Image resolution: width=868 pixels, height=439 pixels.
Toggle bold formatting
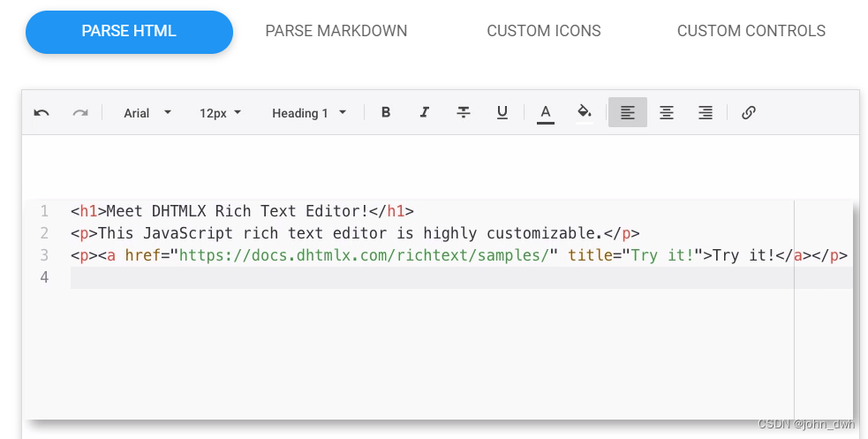point(386,112)
